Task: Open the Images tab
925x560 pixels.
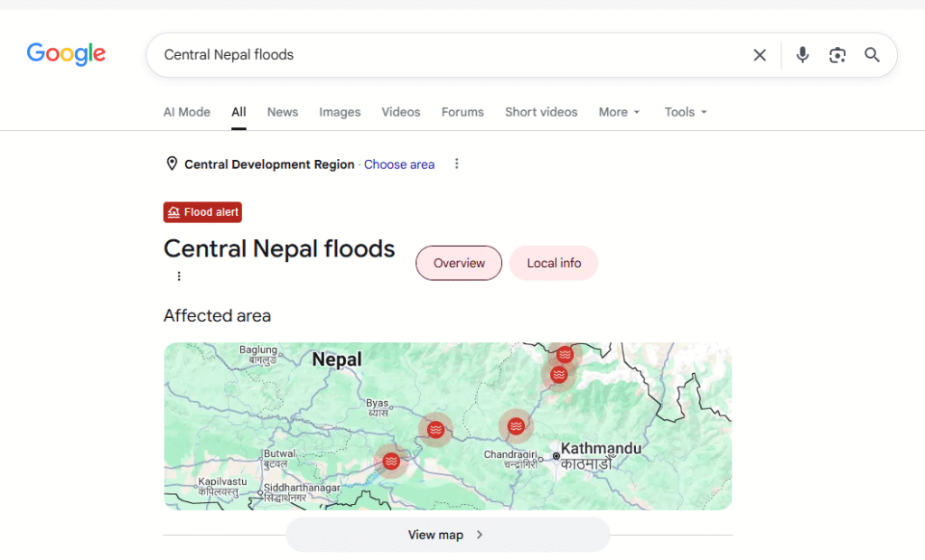Action: [x=340, y=112]
